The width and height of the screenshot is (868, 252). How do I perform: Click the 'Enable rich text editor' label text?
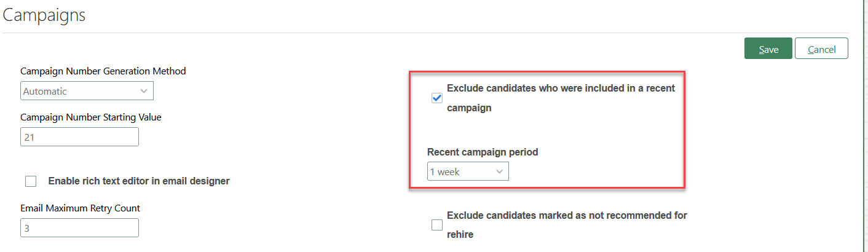[x=139, y=181]
